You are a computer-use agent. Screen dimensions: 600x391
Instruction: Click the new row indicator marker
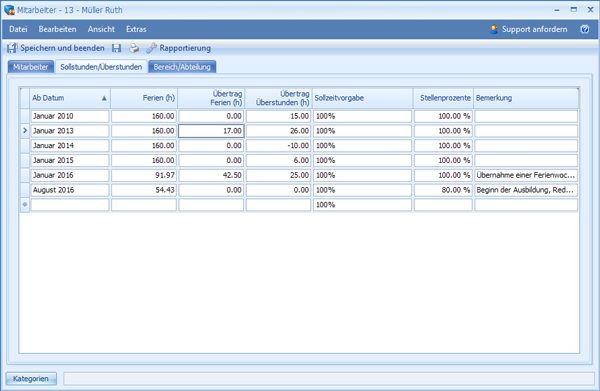pyautogui.click(x=25, y=205)
